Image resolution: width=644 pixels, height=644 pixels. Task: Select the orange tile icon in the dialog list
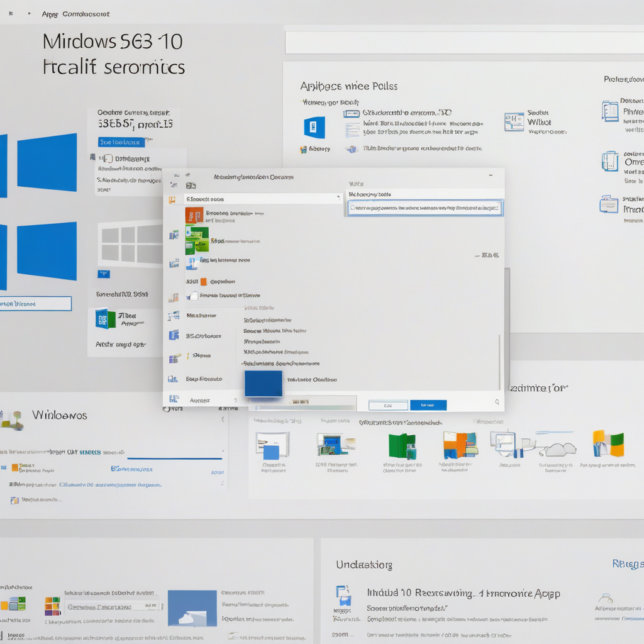point(194,216)
